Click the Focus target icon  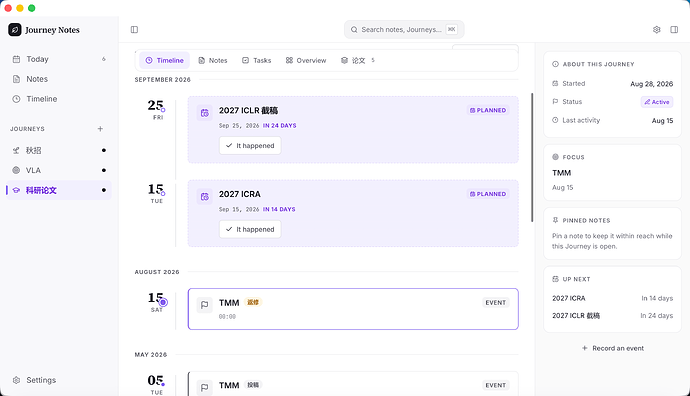click(x=555, y=157)
